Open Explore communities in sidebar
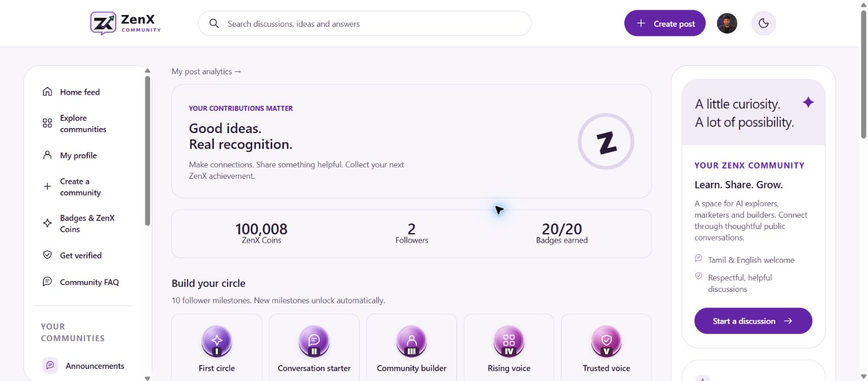868x381 pixels. 84,123
